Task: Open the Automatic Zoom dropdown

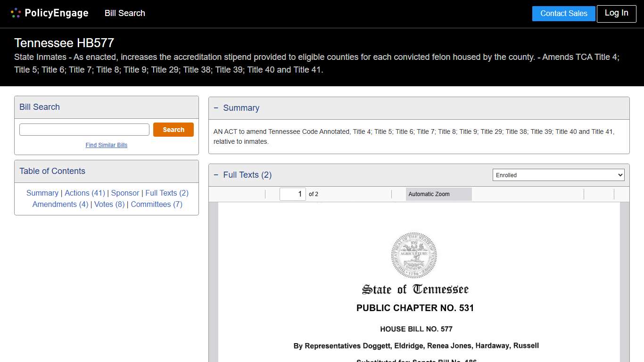Action: pos(438,194)
